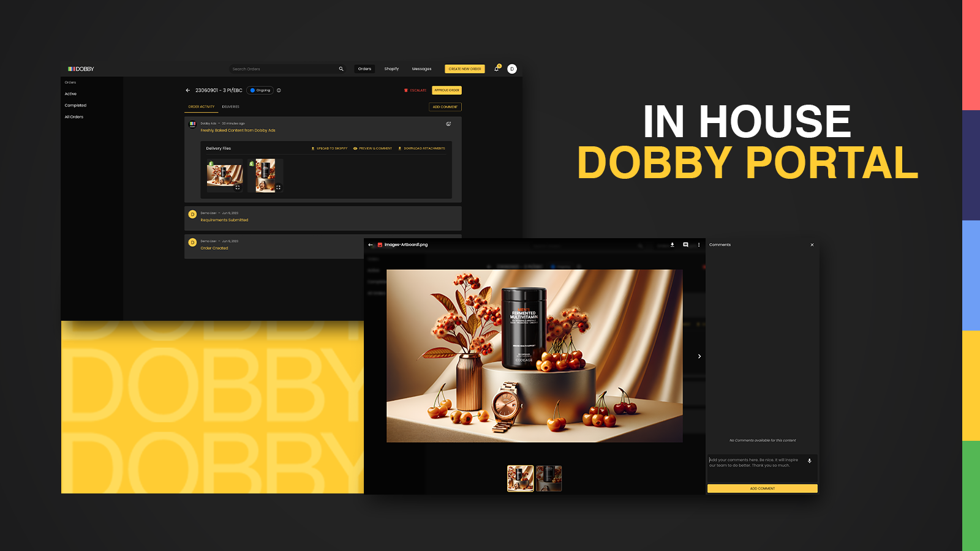Image resolution: width=980 pixels, height=551 pixels.
Task: Click the Ongoing status pill
Action: coord(260,90)
